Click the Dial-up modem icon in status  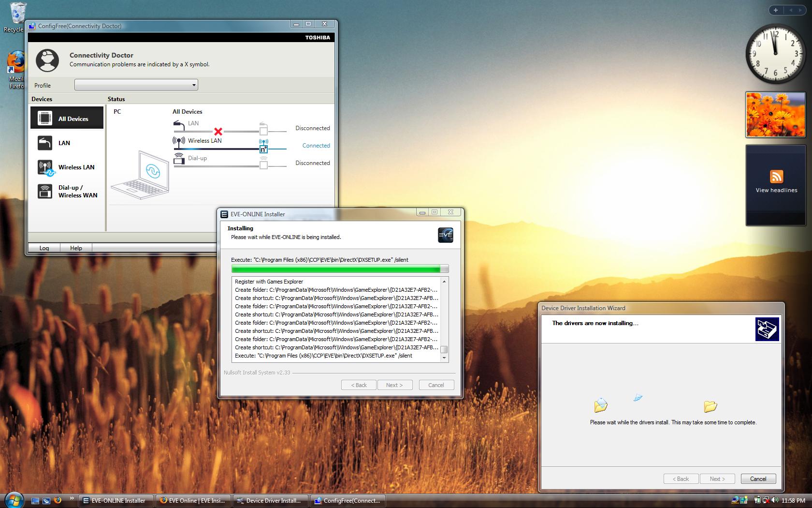pos(179,159)
